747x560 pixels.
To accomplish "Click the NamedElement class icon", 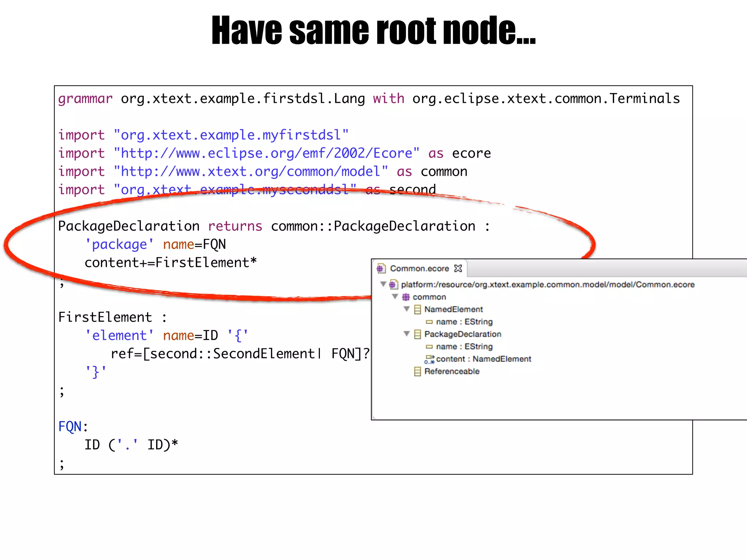I will pos(418,310).
